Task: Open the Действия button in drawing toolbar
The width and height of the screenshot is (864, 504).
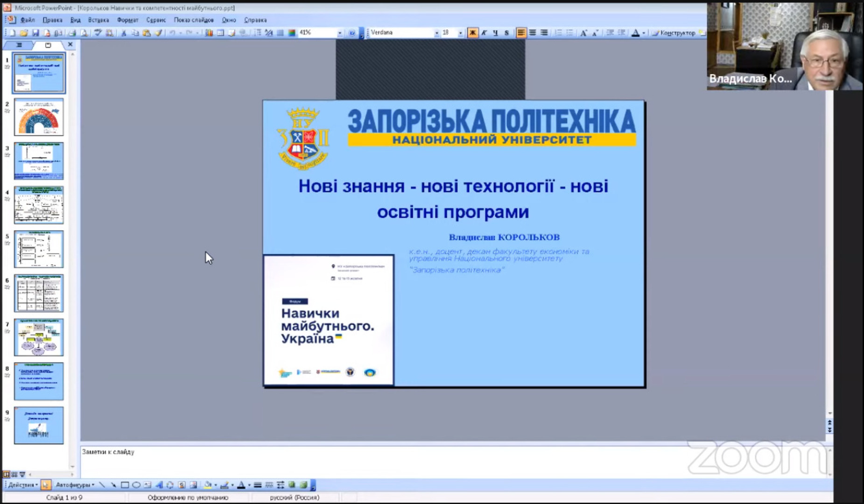Action: point(22,485)
